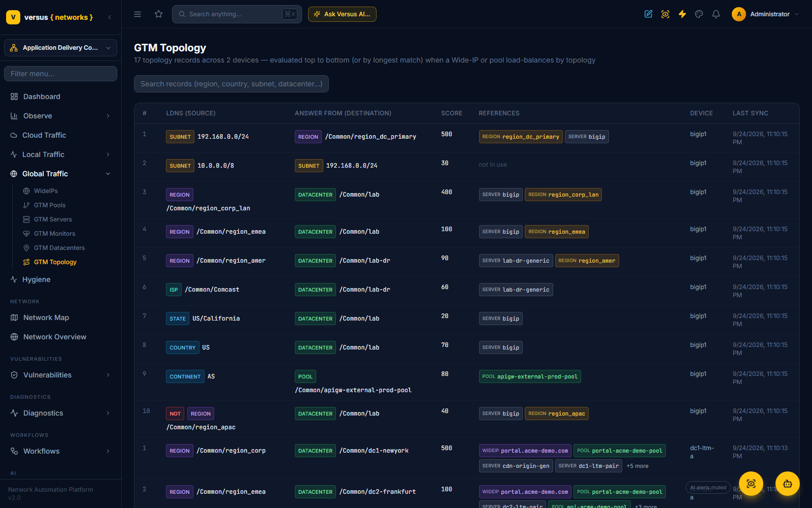Click the yellow scan floating button
Image resolution: width=812 pixels, height=508 pixels.
pos(751,484)
